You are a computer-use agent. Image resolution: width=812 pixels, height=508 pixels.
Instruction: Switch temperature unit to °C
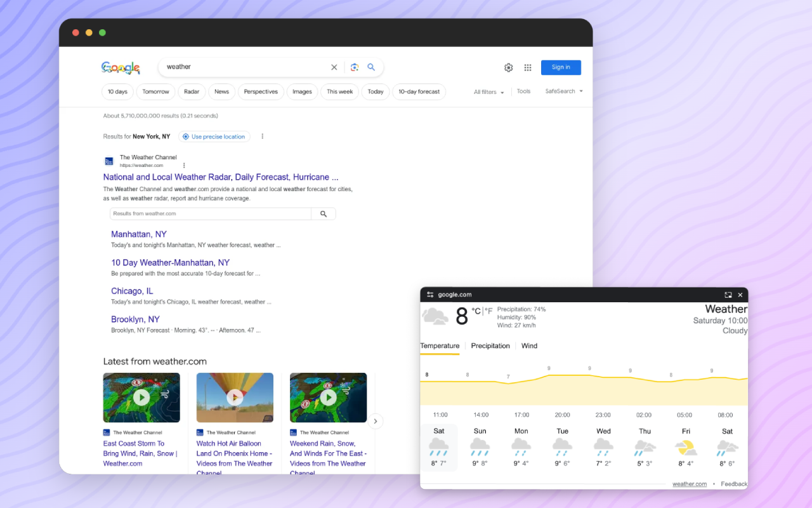(476, 311)
